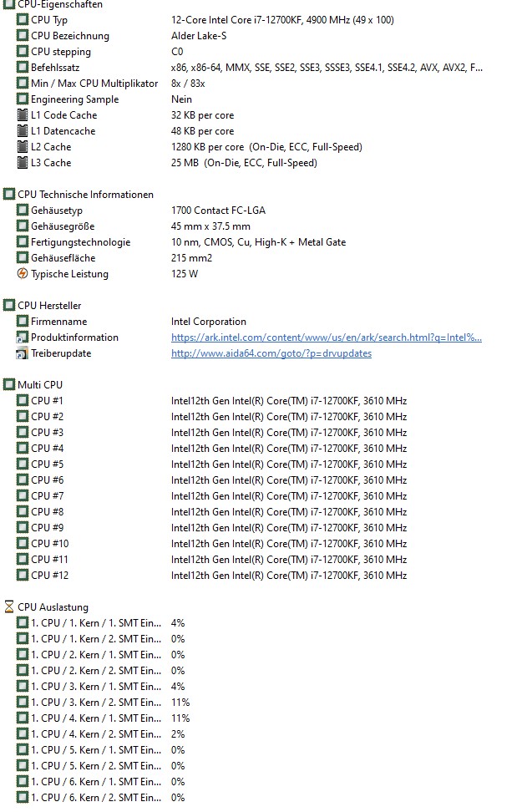Click the Min / Max CPU Multiplikator icon
The width and height of the screenshot is (532, 812).
(x=23, y=84)
